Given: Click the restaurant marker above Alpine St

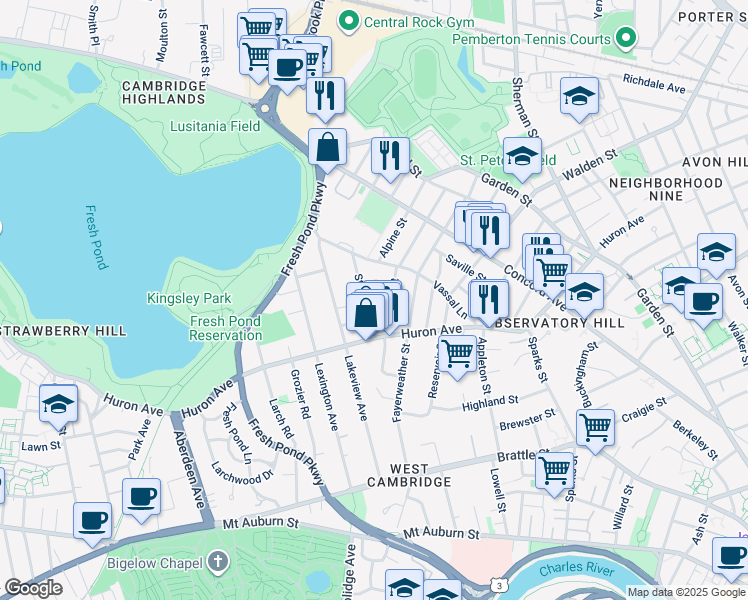Looking at the screenshot, I should pyautogui.click(x=389, y=156).
